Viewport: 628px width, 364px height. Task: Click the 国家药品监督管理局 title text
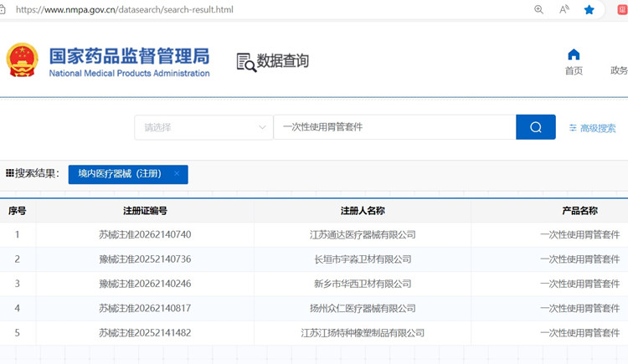click(x=129, y=56)
